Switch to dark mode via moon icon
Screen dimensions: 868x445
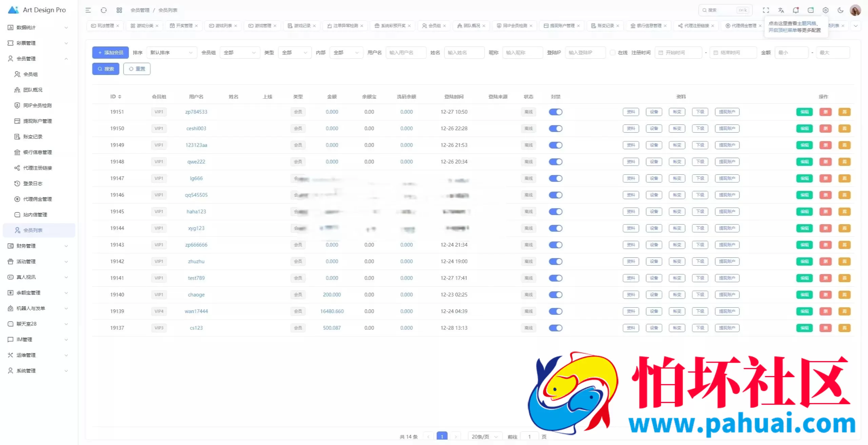tap(841, 10)
